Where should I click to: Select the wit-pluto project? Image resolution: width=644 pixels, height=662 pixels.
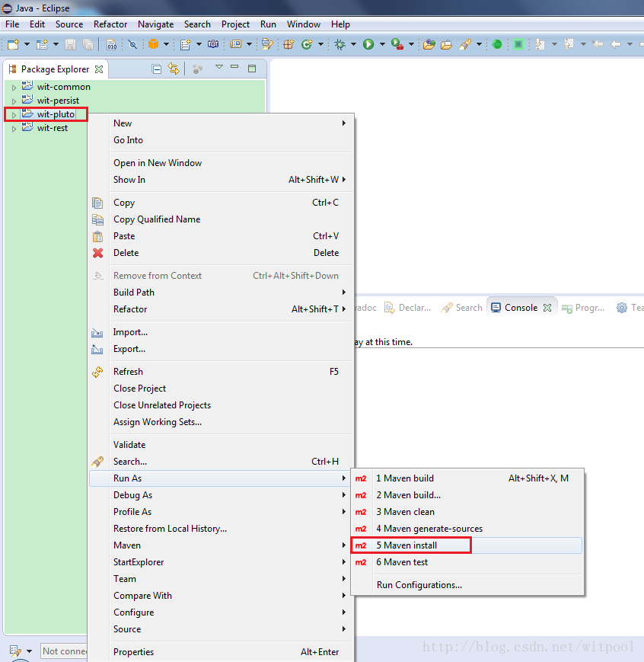[x=56, y=114]
